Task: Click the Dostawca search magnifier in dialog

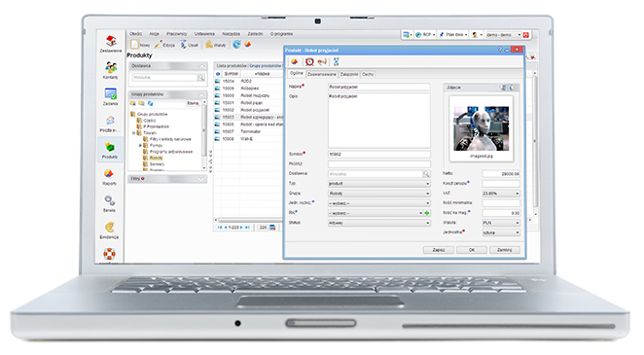Action: tap(426, 174)
